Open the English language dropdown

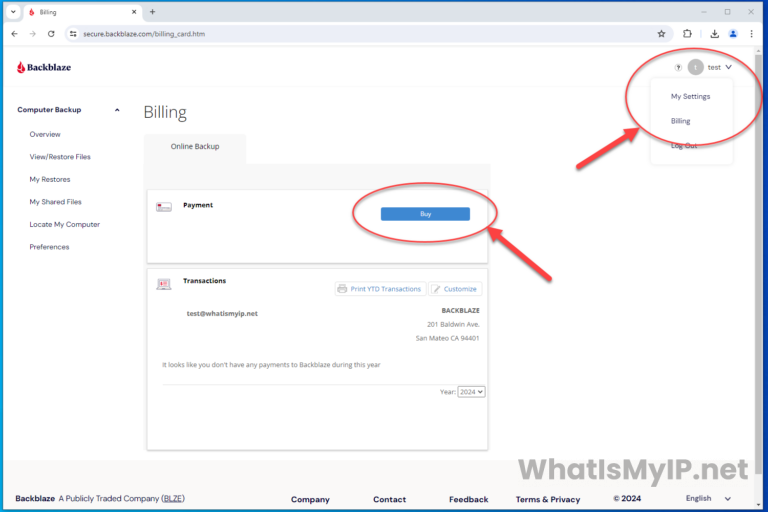coord(708,498)
